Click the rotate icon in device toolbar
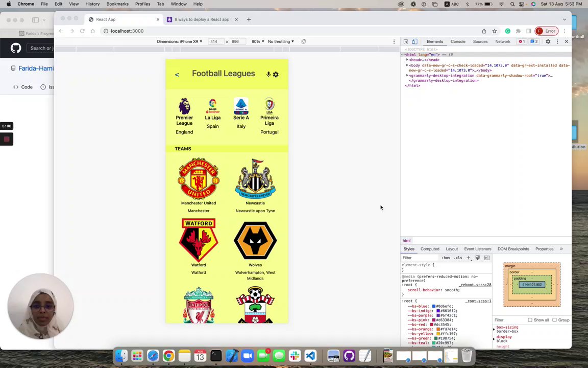The height and width of the screenshot is (368, 588). (x=304, y=42)
